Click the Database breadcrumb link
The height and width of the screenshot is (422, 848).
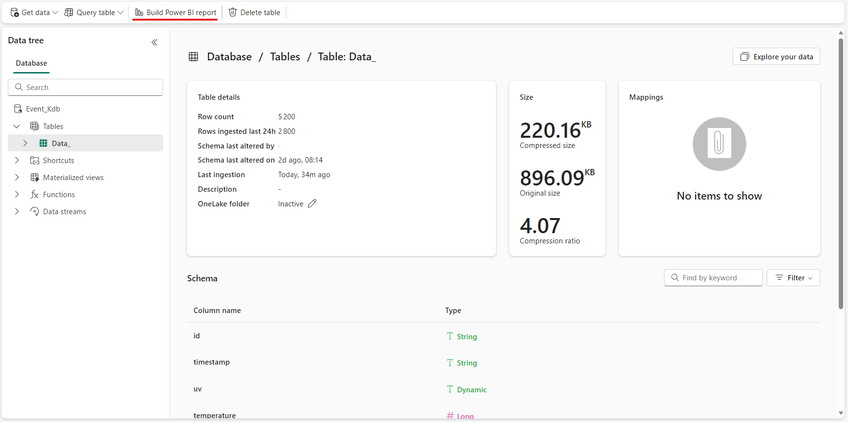229,57
